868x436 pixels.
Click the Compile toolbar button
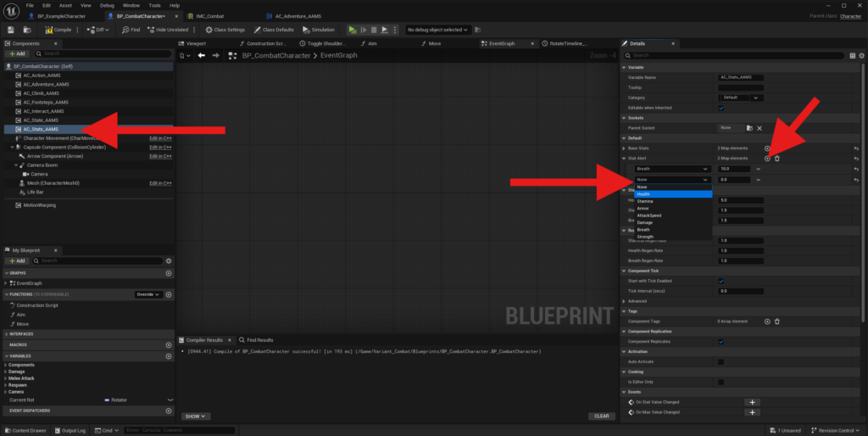click(x=58, y=30)
